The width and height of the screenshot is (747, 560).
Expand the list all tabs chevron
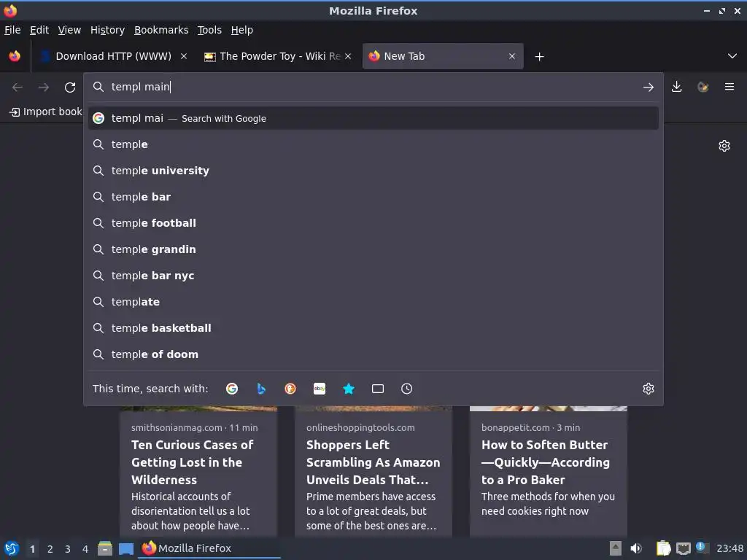732,56
